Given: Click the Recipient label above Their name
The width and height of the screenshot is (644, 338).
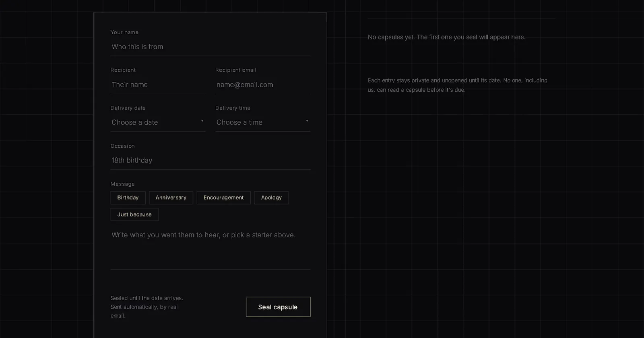Looking at the screenshot, I should (x=123, y=70).
